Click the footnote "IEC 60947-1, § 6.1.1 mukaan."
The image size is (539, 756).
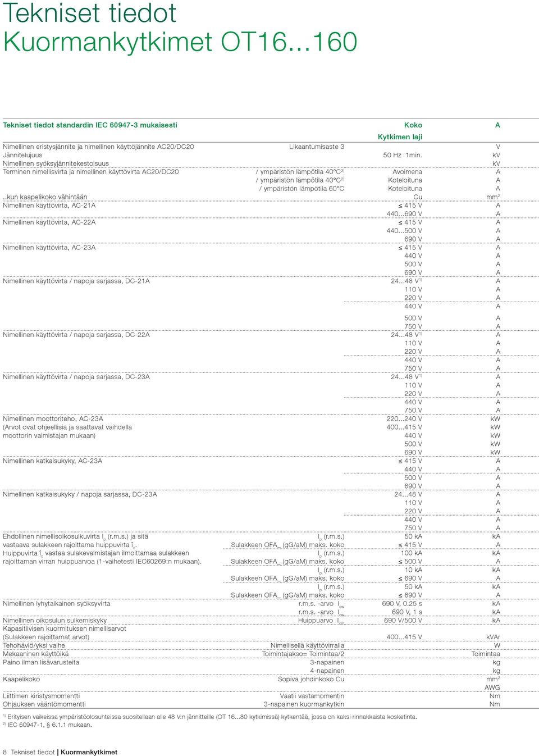pyautogui.click(x=50, y=725)
